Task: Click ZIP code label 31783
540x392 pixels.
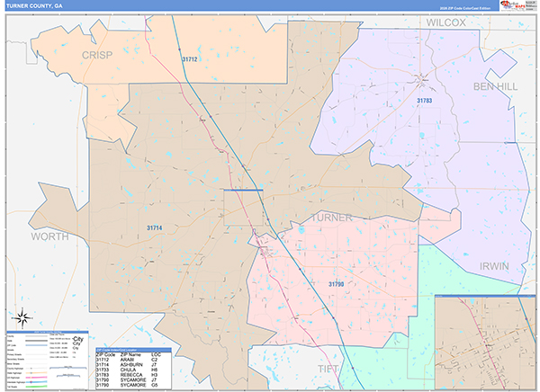Action: [424, 101]
